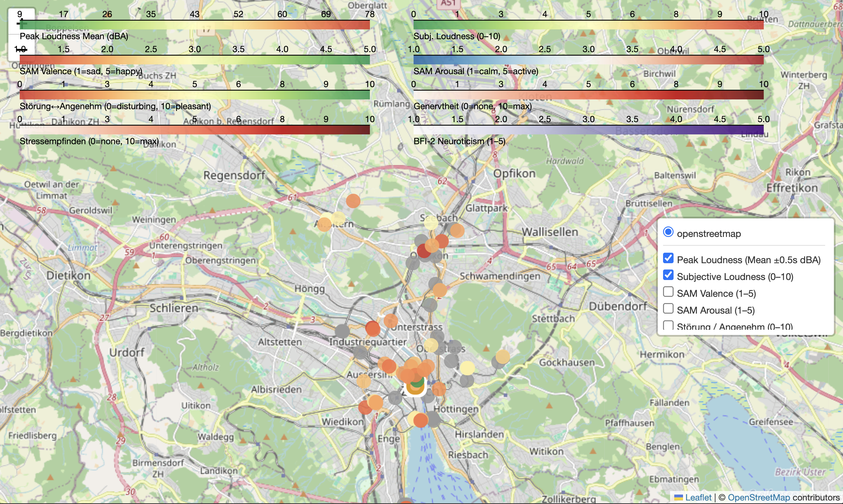Click the "Genervtheit (0=none, 10=max)" legend label
843x504 pixels.
click(x=473, y=106)
